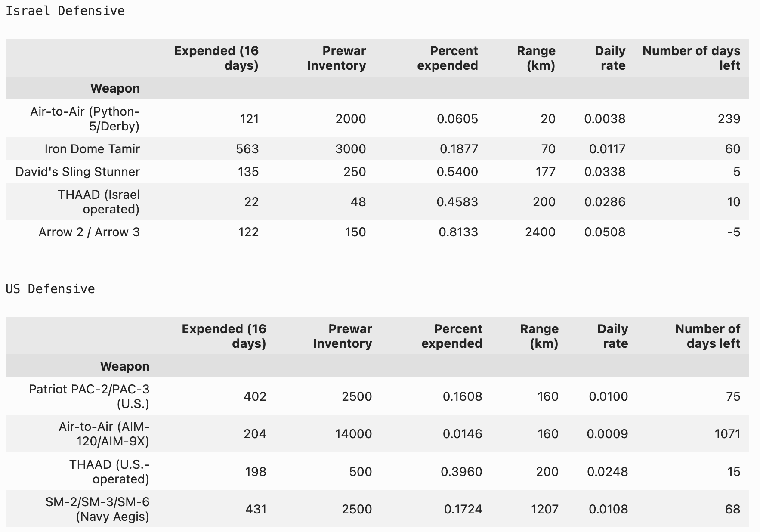Select the SM-2/SM-3/SM-6 (Navy Aegis) row label

(97, 509)
